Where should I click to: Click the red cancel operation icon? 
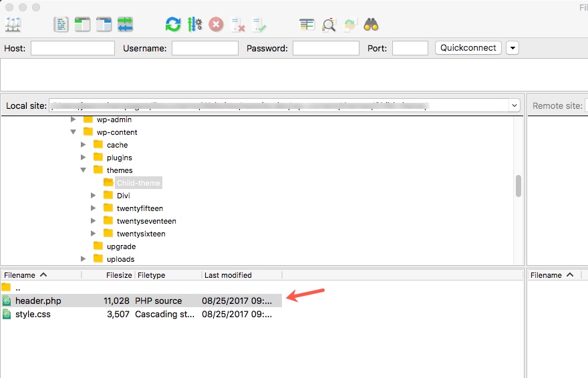tap(216, 25)
